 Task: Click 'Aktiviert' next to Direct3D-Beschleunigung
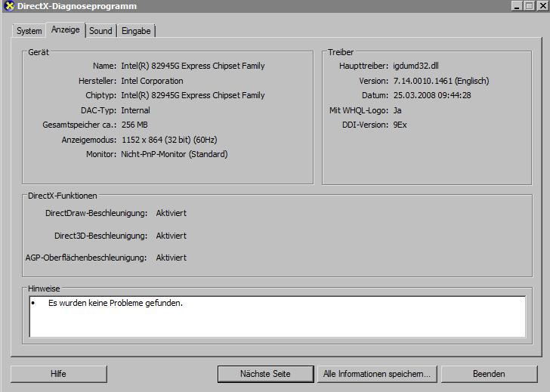click(171, 236)
